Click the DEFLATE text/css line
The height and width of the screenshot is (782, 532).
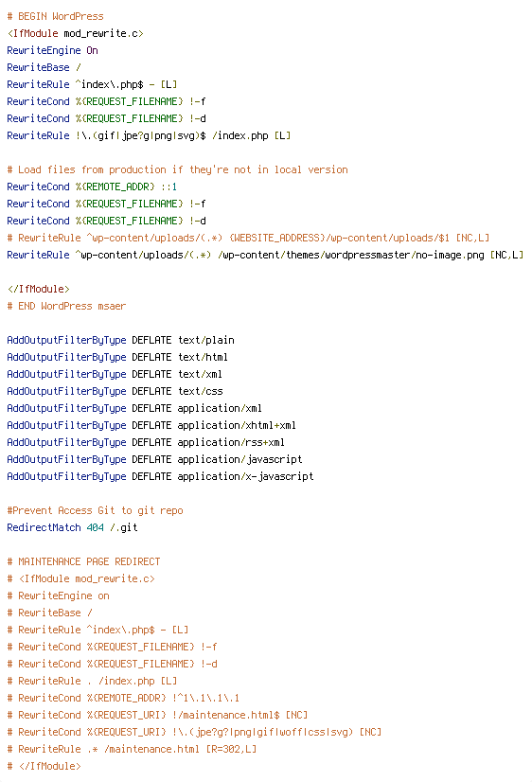coord(115,391)
